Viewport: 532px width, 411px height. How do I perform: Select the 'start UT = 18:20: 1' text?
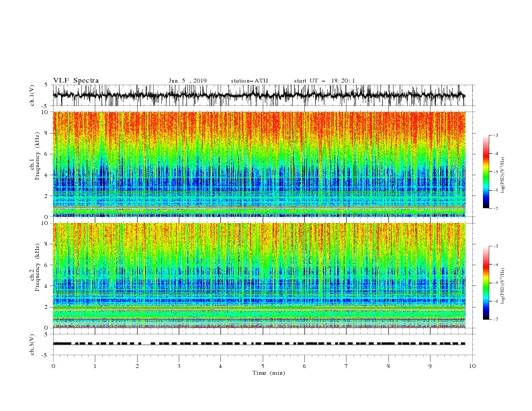[x=324, y=81]
